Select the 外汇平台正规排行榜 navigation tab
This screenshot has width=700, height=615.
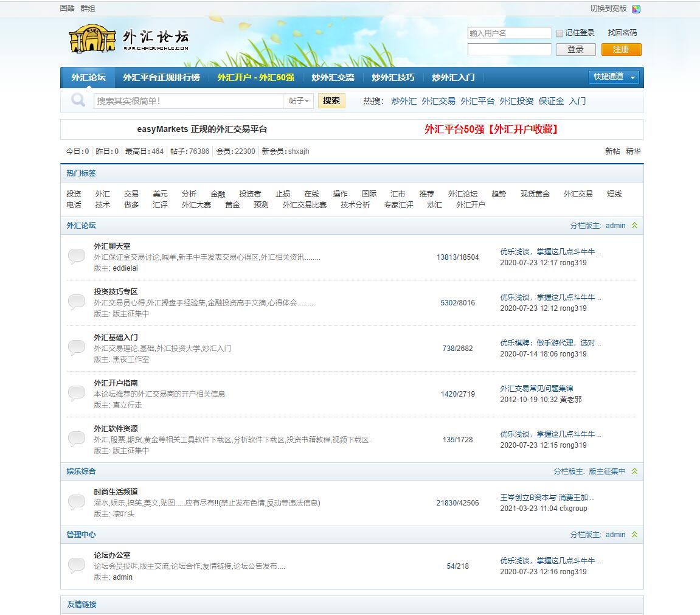point(161,77)
